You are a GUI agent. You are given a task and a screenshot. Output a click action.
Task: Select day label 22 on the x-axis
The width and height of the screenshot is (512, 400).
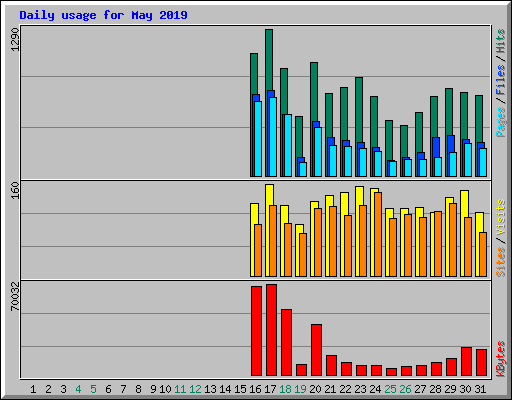point(345,389)
